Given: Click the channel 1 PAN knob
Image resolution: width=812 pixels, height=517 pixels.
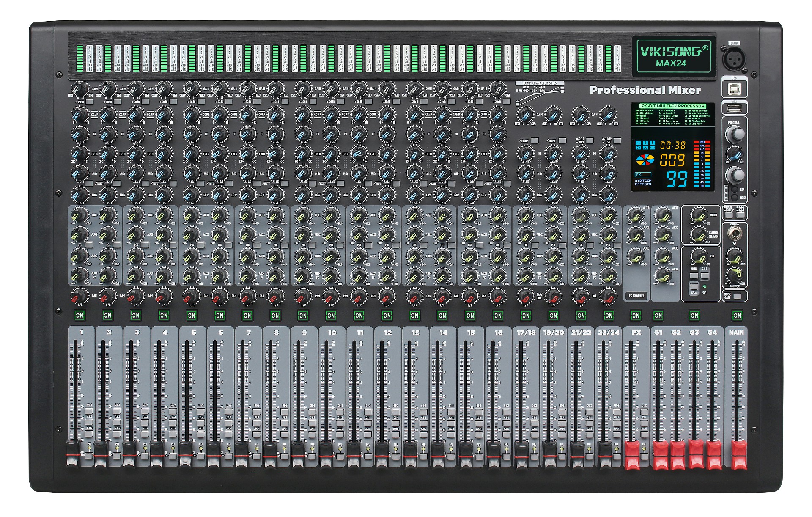Looking at the screenshot, I should tap(79, 296).
